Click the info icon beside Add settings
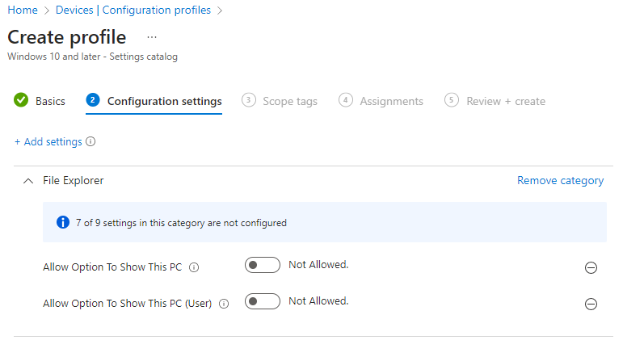The height and width of the screenshot is (357, 644). [x=90, y=142]
